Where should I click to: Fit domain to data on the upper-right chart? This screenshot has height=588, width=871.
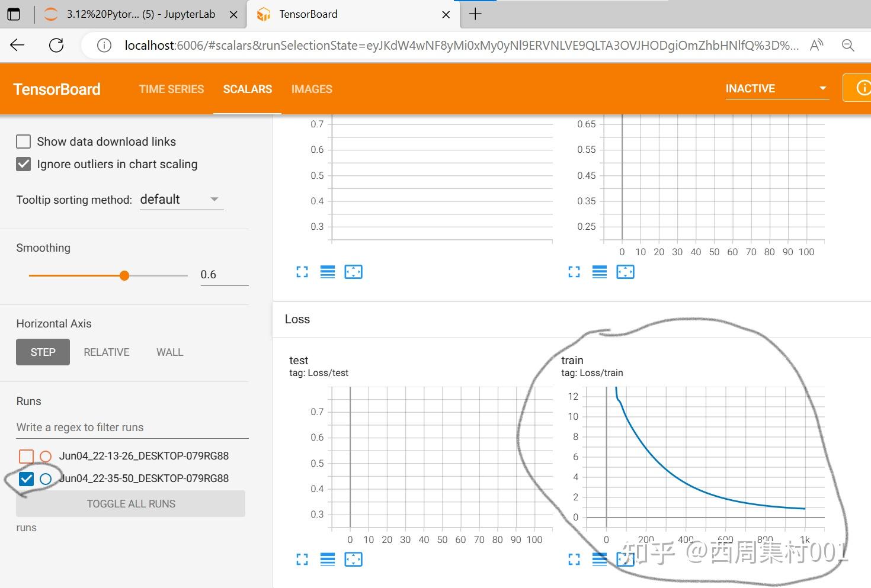tap(625, 272)
